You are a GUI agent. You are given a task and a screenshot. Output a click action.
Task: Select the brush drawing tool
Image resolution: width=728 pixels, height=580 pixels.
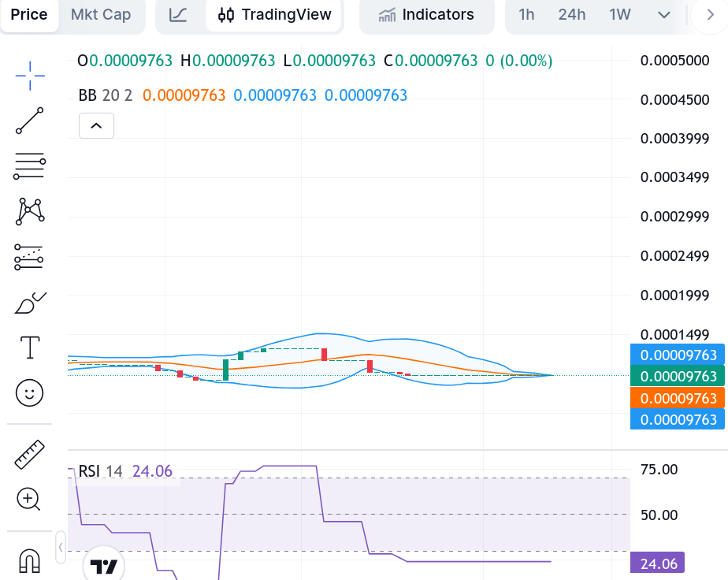(x=30, y=303)
